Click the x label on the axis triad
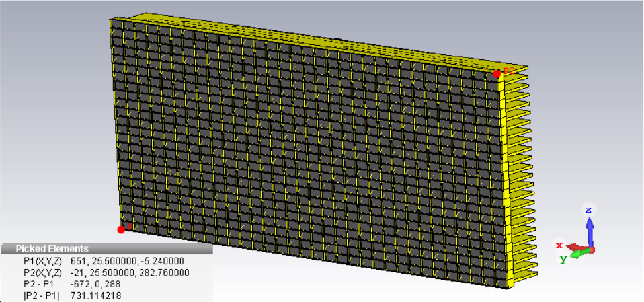Viewport: 644px width, 302px height. (x=559, y=245)
